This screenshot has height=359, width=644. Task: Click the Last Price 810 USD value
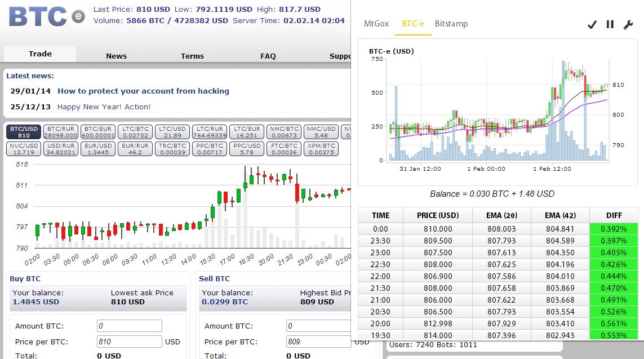(x=153, y=9)
